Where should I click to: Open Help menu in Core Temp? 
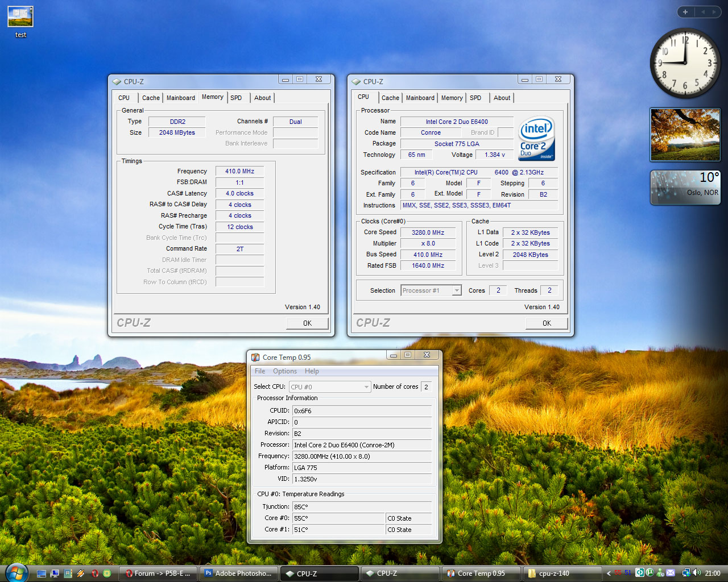click(312, 371)
